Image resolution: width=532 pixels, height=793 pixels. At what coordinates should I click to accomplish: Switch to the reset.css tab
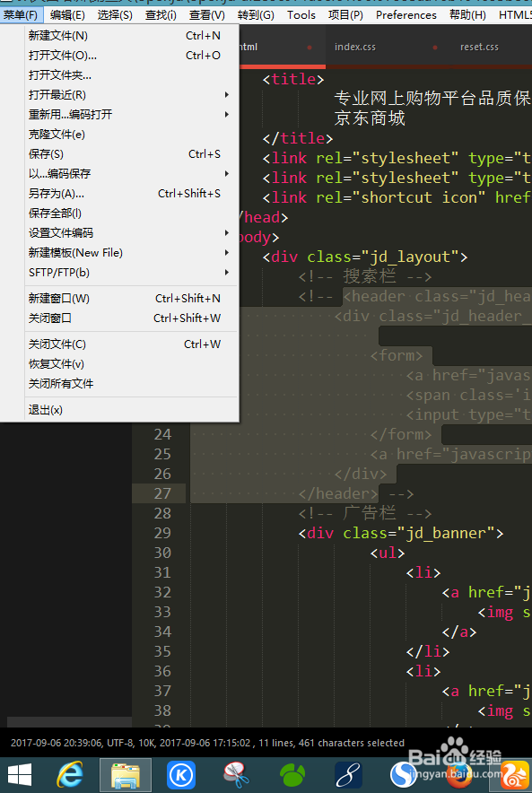tap(479, 47)
